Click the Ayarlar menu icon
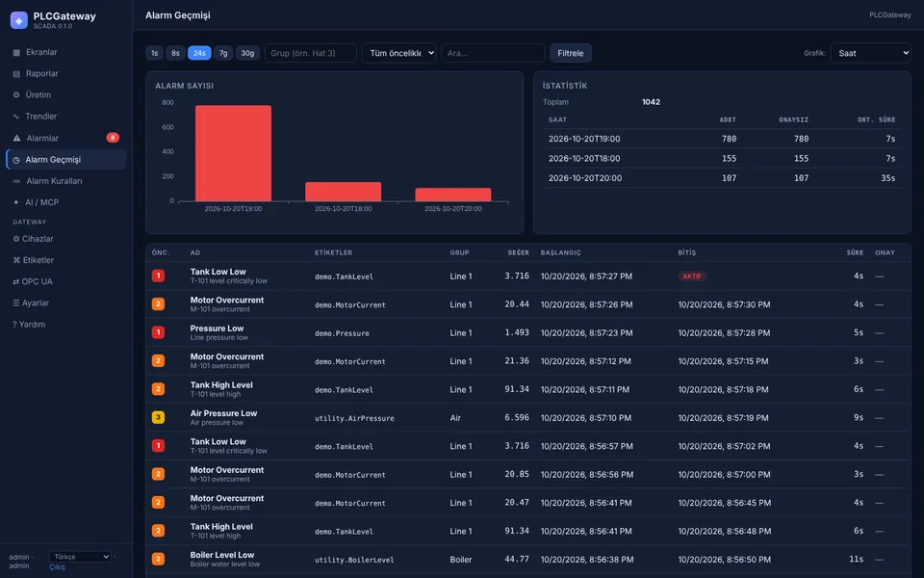Viewport: 924px width, 578px height. [x=16, y=303]
